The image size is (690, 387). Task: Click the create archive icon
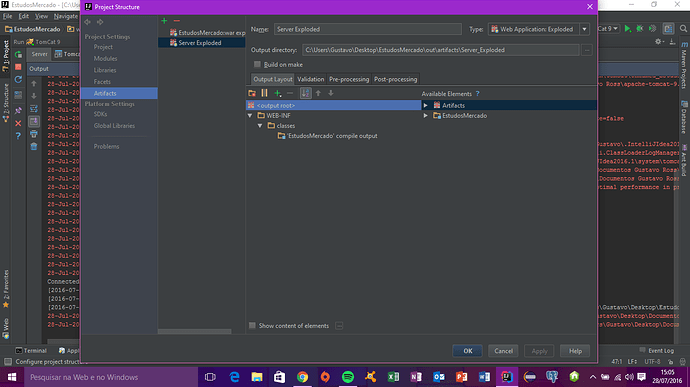click(x=264, y=93)
